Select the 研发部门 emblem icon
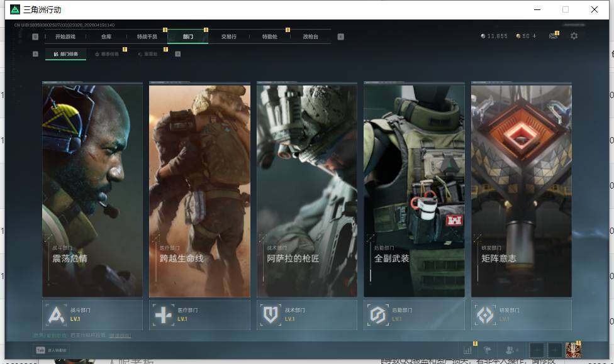This screenshot has width=614, height=364. tap(485, 314)
